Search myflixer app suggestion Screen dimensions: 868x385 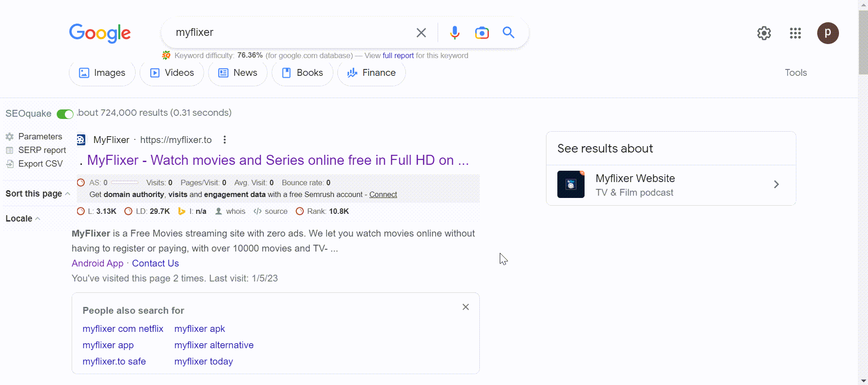click(108, 345)
